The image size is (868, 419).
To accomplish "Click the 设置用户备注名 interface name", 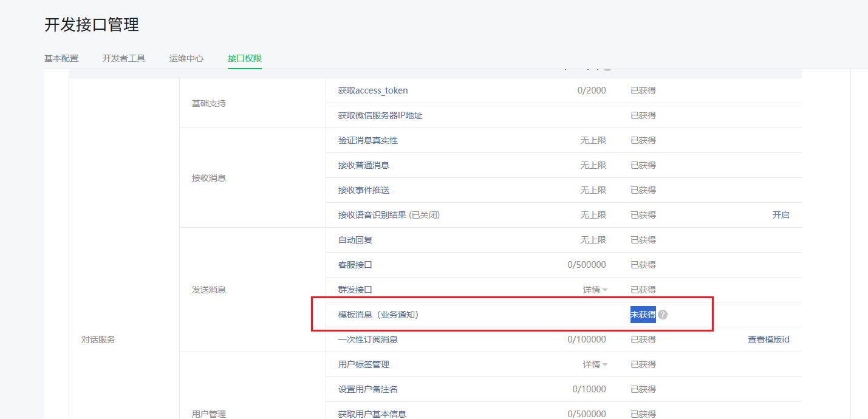I will [368, 389].
